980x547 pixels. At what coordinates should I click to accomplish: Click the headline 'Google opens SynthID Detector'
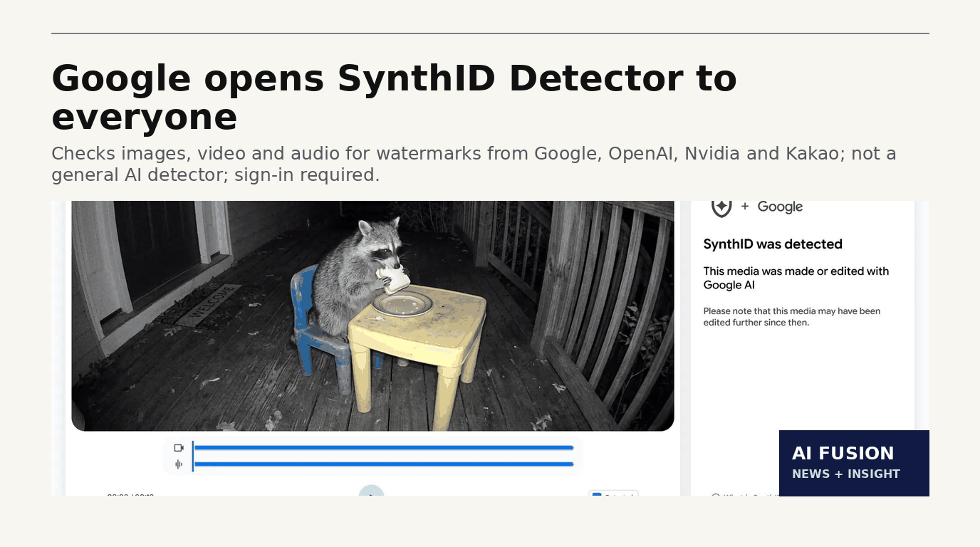pyautogui.click(x=394, y=98)
